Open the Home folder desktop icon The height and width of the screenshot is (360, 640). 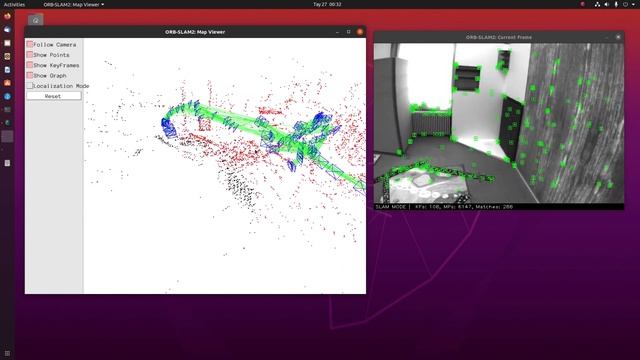click(36, 20)
